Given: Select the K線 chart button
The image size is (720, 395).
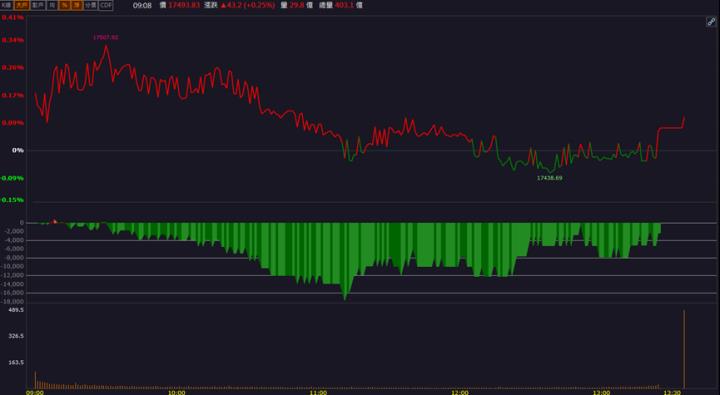Looking at the screenshot, I should [6, 5].
